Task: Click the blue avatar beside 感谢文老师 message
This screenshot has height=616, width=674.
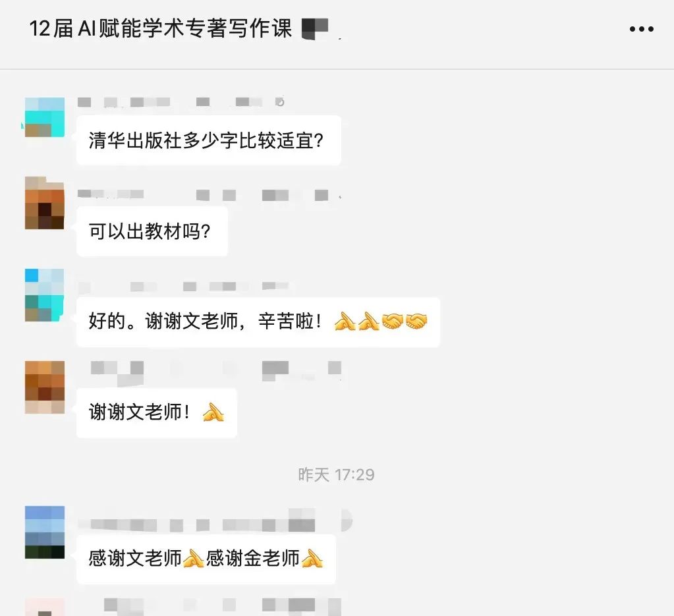Action: (x=45, y=532)
